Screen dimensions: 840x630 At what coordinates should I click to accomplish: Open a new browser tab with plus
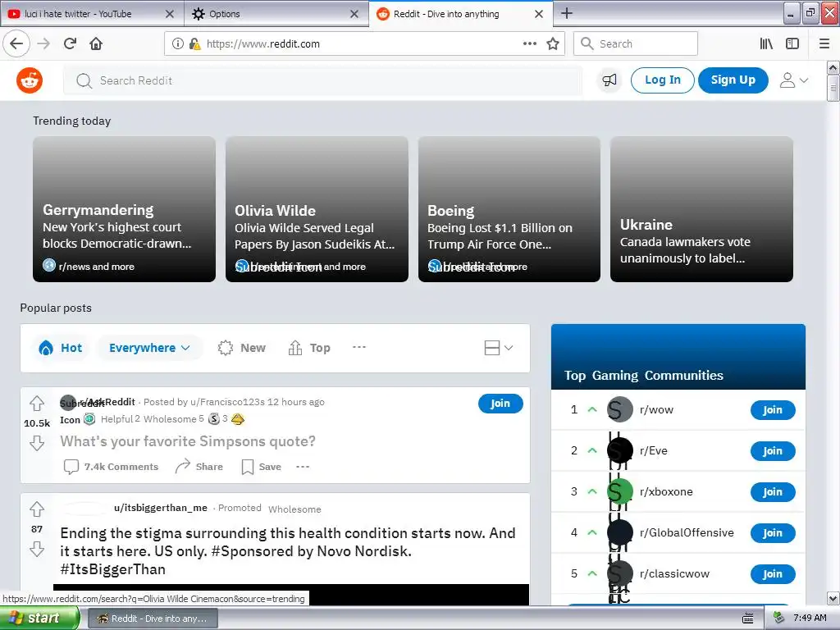click(567, 13)
